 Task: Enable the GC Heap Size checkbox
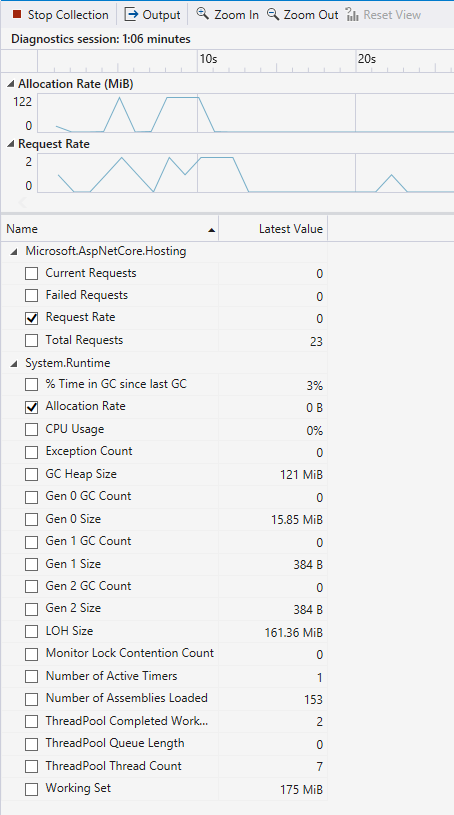[x=32, y=475]
